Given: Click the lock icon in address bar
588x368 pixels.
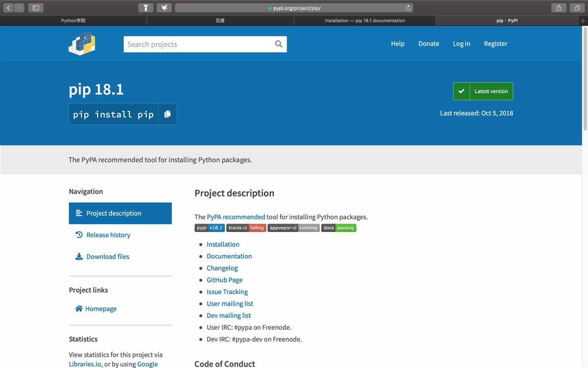Looking at the screenshot, I should click(269, 8).
